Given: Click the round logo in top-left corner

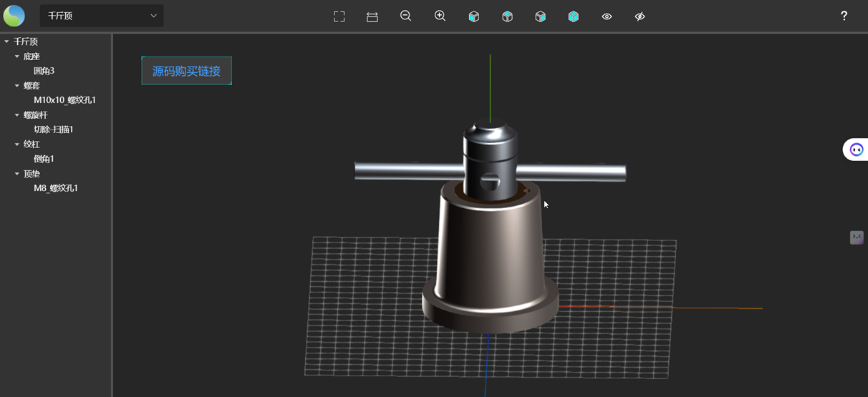Looking at the screenshot, I should [x=14, y=16].
